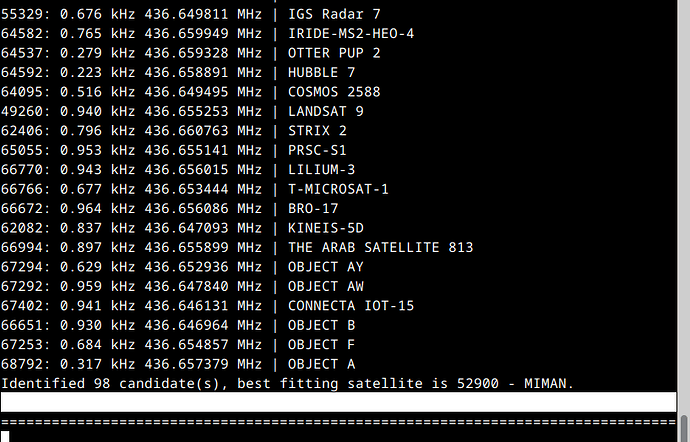
Task: Click the 0.837 kHz value
Action: point(98,228)
